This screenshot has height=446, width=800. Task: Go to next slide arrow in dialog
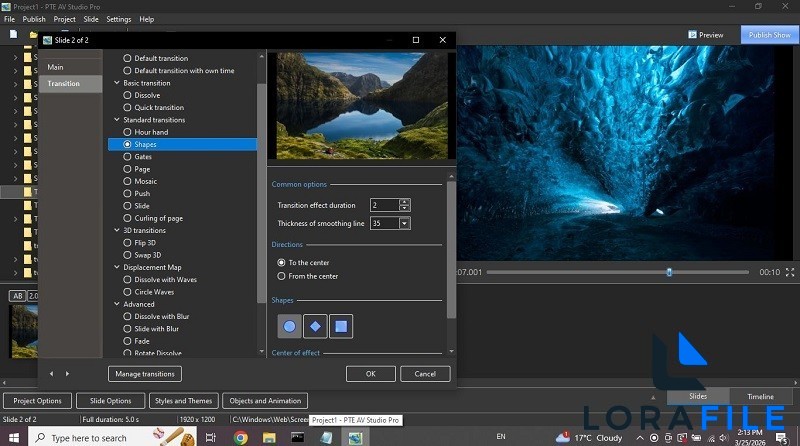pyautogui.click(x=67, y=374)
